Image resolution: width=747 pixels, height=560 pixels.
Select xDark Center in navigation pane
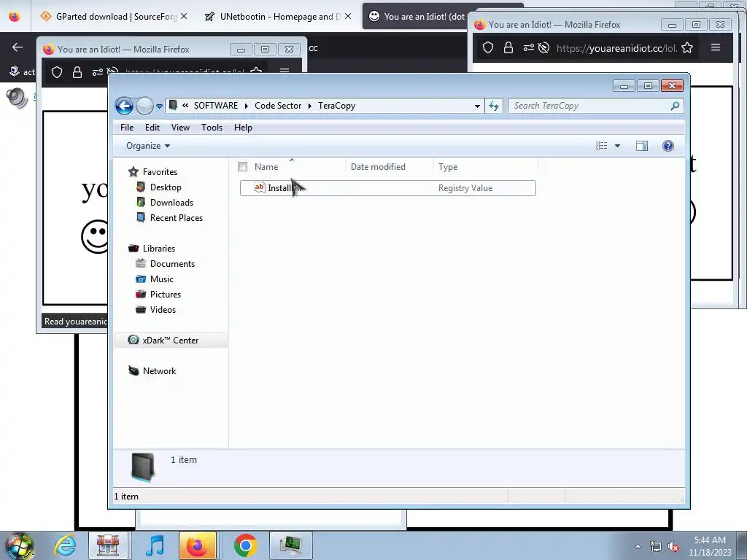click(x=170, y=341)
